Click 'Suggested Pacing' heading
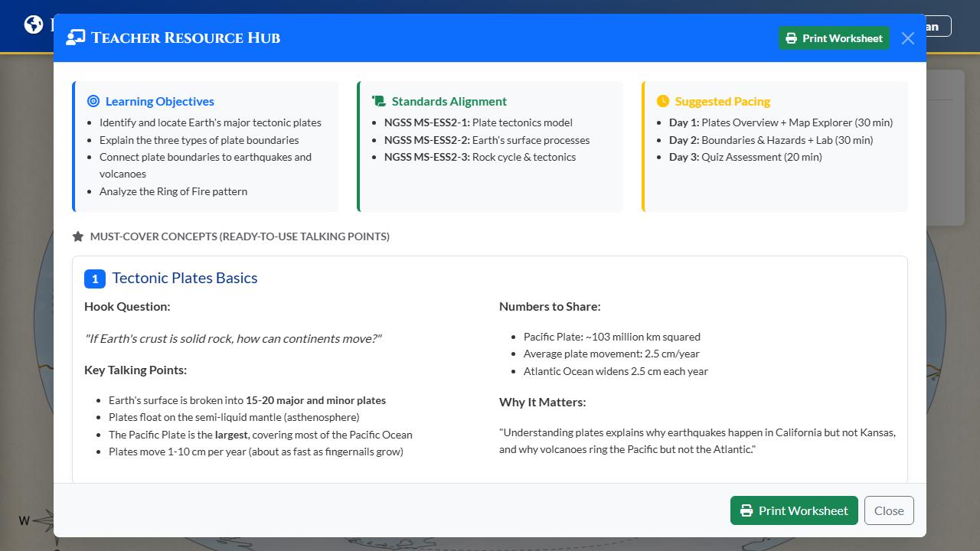Screen dimensions: 980x551 coord(723,101)
